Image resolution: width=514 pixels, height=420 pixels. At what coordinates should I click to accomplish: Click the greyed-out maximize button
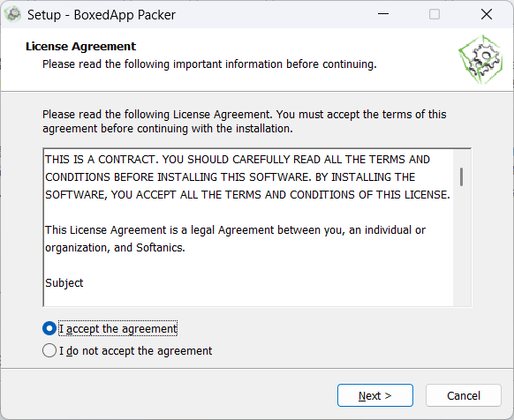pos(435,14)
